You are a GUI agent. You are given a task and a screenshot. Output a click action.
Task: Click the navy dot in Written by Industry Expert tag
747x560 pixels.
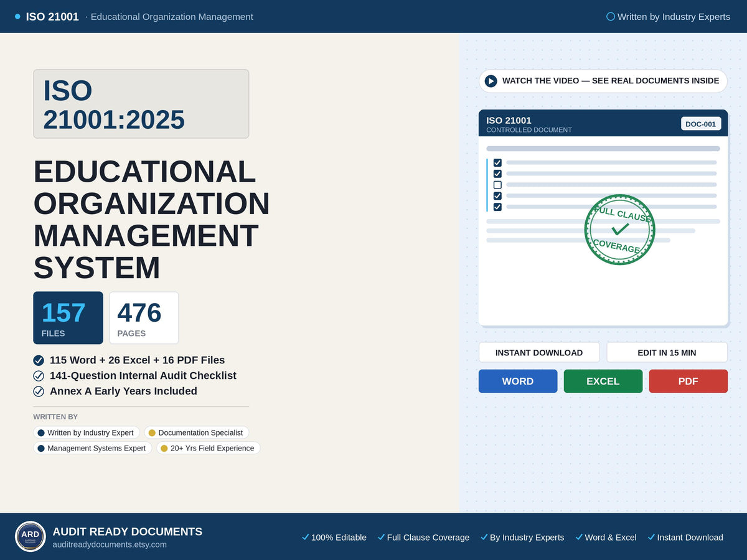pos(41,432)
